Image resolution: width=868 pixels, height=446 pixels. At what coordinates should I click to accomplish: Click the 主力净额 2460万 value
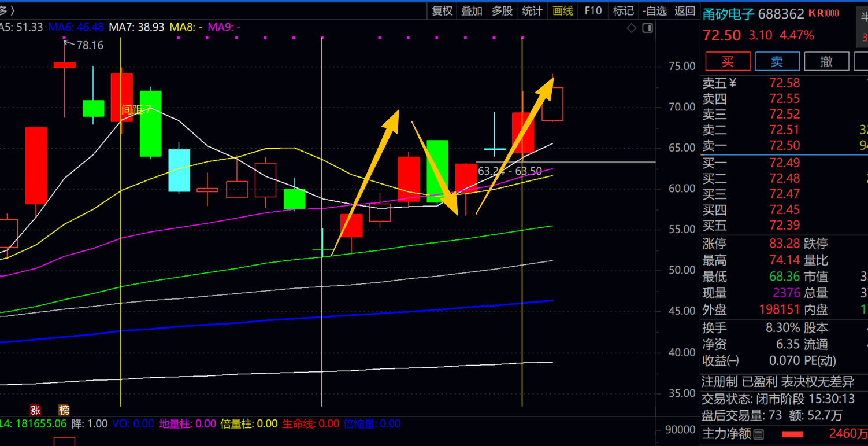click(x=848, y=434)
